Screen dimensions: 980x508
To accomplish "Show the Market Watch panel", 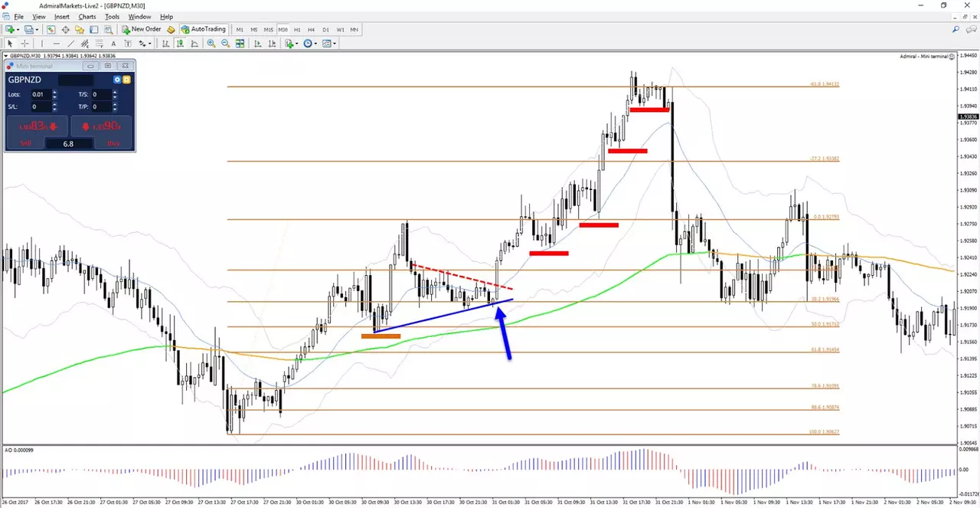I will point(51,29).
